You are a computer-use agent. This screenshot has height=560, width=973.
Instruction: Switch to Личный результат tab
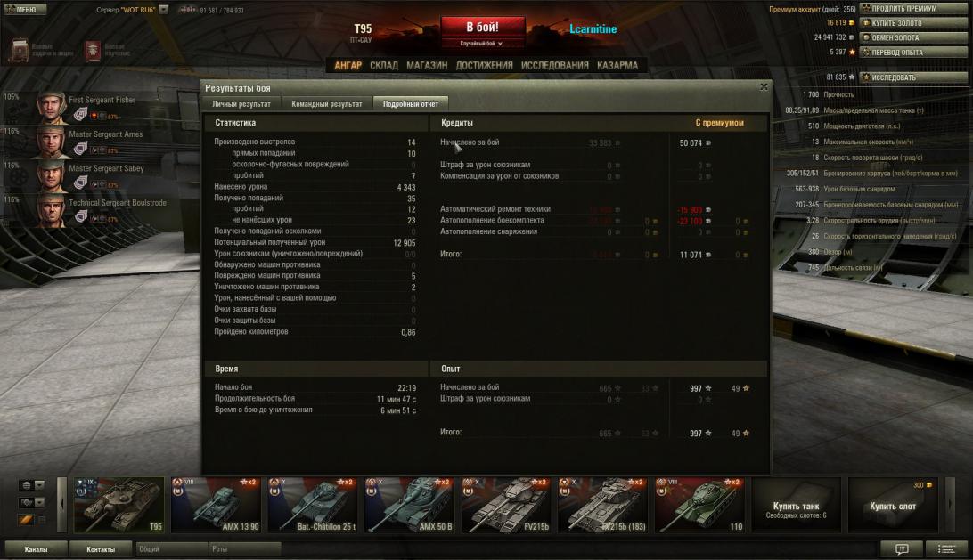pos(241,103)
